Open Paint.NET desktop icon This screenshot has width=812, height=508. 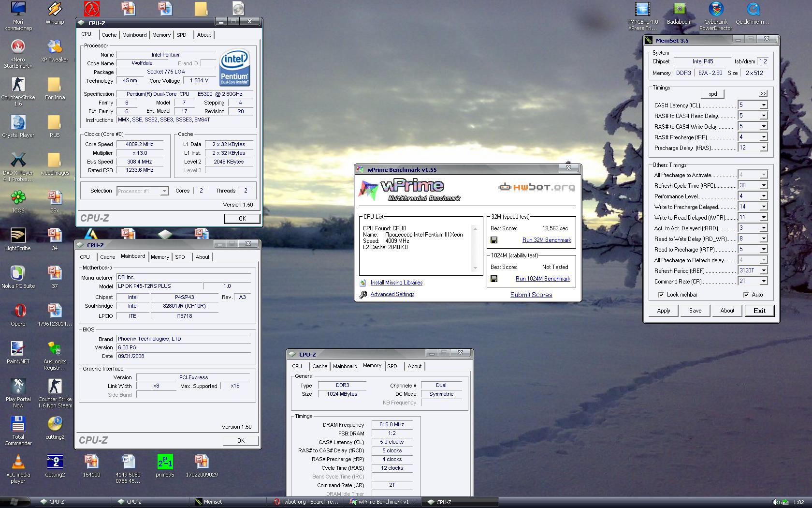coord(18,352)
